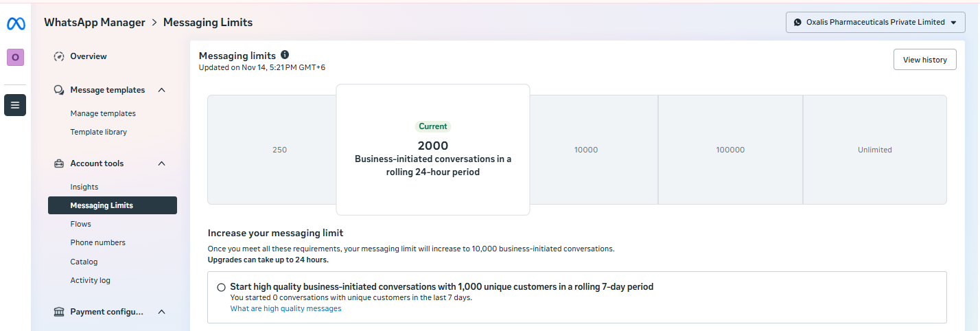Screen dimensions: 980x331
Task: Click You started 0 conversations text
Action: (351, 298)
